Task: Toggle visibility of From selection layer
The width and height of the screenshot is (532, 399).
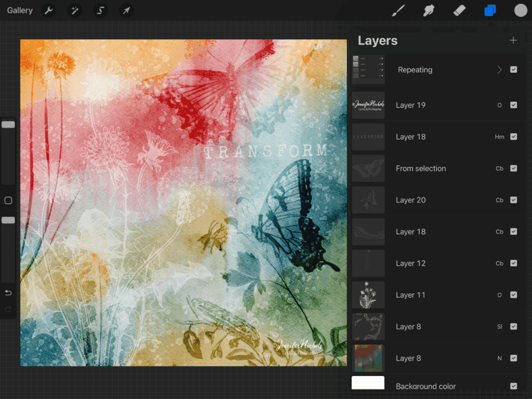Action: (x=513, y=168)
